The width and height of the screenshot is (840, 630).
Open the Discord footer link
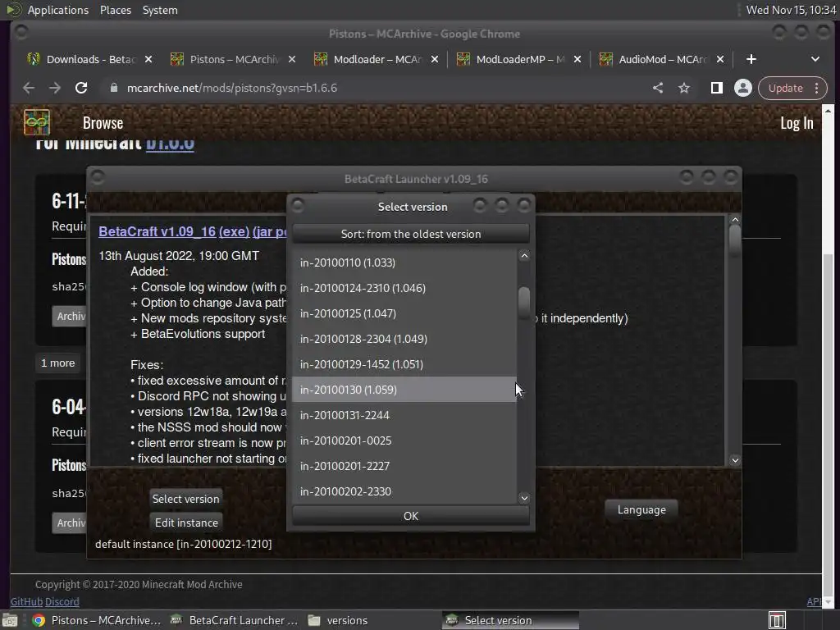point(62,601)
